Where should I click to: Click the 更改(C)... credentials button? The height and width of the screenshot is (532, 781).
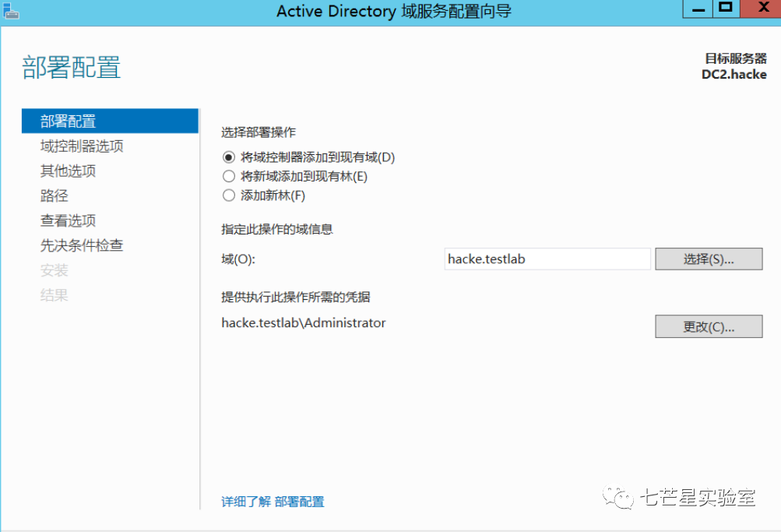(x=709, y=326)
